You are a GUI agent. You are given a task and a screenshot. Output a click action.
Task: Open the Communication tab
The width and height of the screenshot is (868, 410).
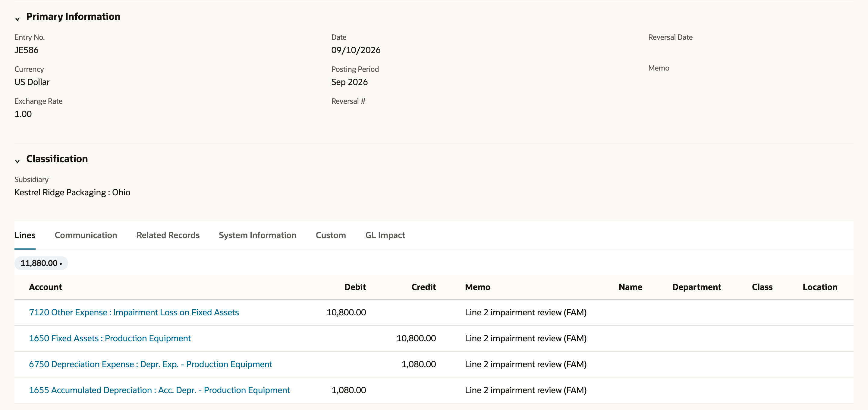[86, 235]
